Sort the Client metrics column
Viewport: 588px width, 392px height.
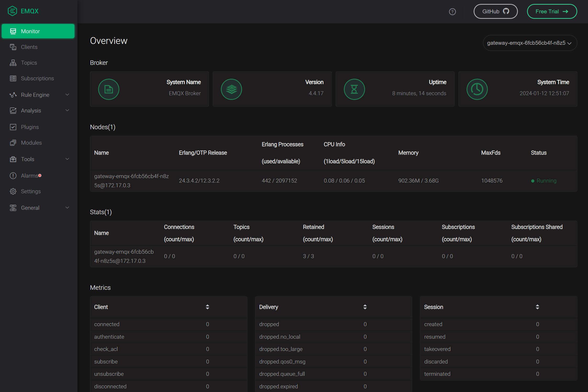pos(208,307)
